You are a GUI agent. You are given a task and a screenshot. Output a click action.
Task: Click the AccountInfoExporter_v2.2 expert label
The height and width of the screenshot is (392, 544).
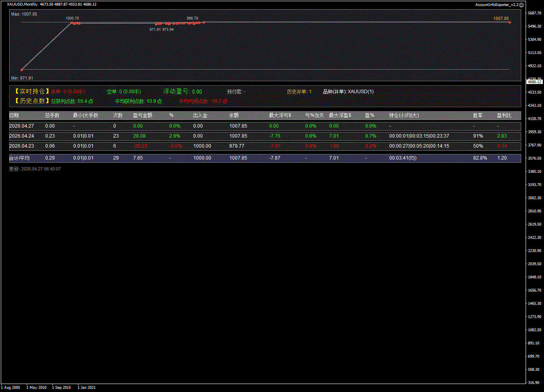496,4
